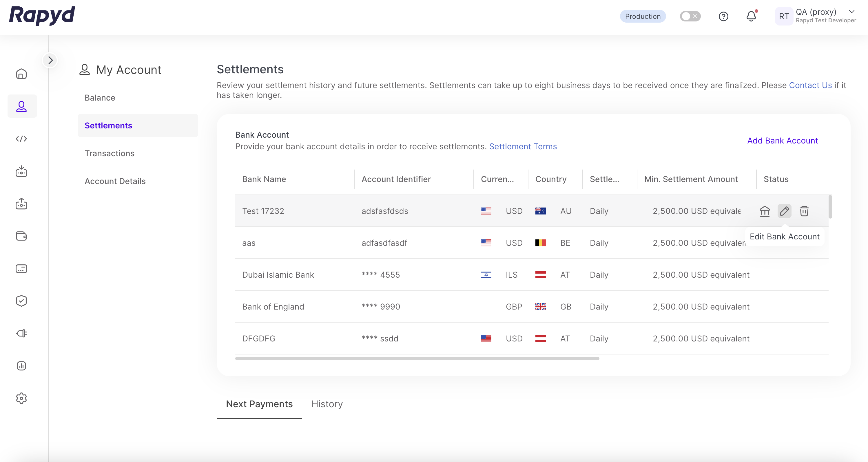Viewport: 868px width, 462px height.
Task: Open the Settings gear sidebar icon
Action: (x=21, y=398)
